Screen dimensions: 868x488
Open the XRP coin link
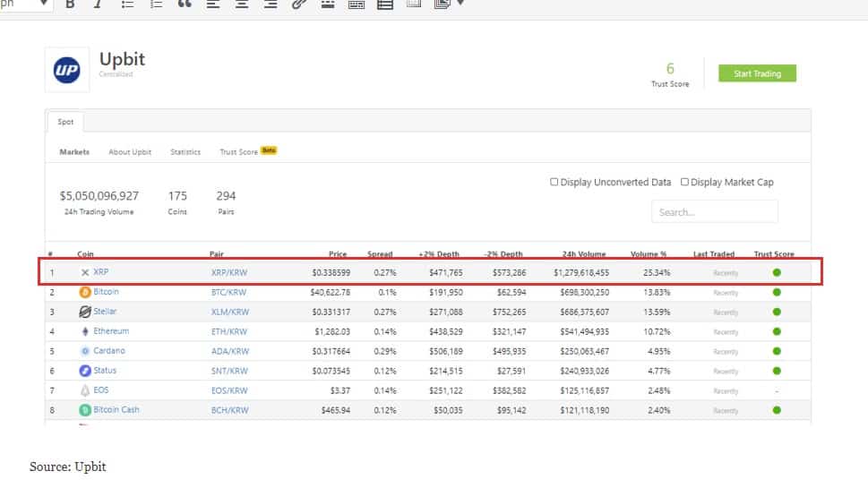tap(100, 272)
